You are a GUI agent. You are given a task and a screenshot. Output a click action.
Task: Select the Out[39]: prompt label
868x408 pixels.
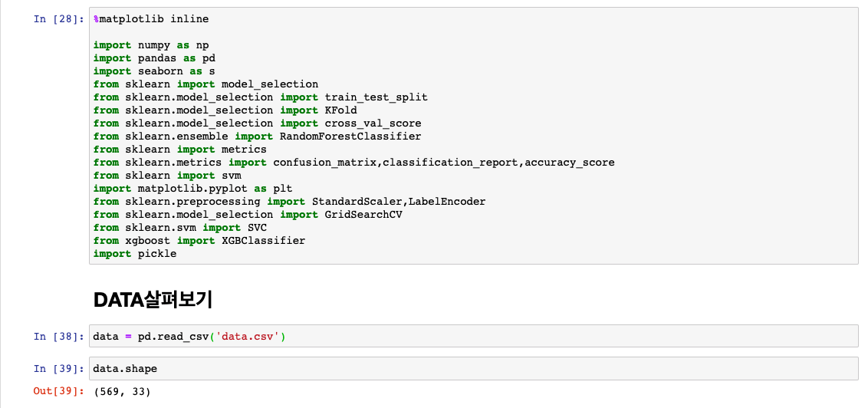[59, 391]
